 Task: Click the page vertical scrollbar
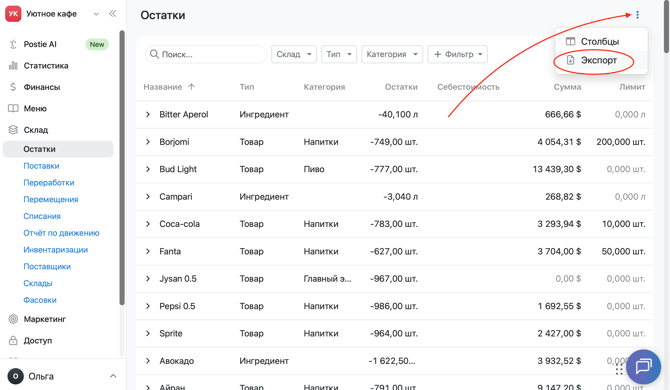click(x=667, y=28)
